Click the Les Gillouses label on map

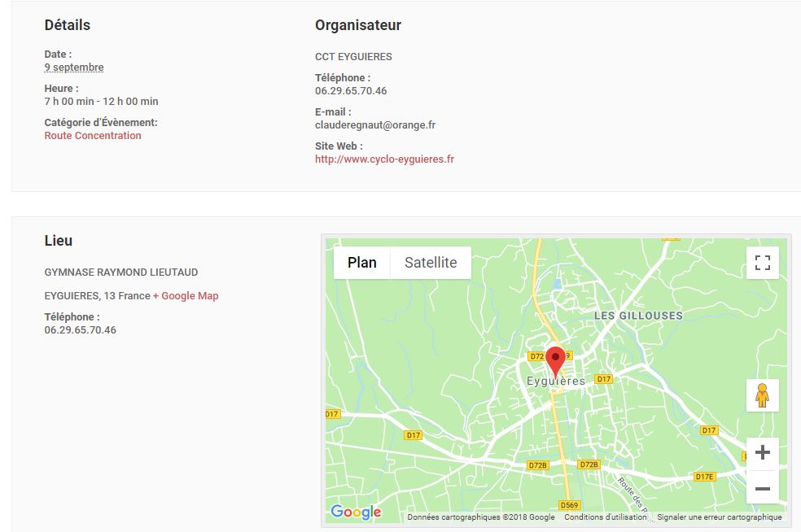click(x=638, y=315)
